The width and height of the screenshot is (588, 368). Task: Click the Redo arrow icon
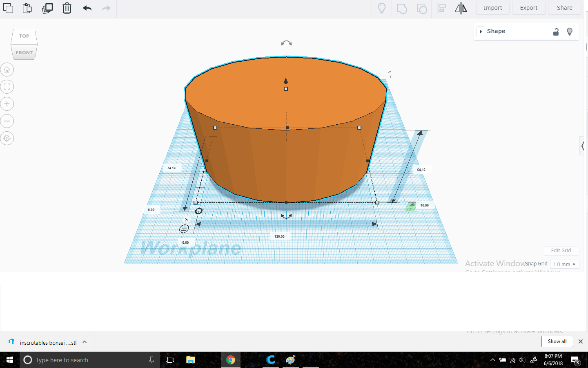106,8
